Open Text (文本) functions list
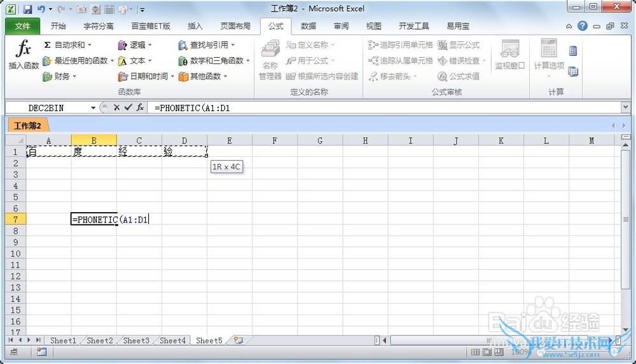636x364 pixels. [135, 61]
